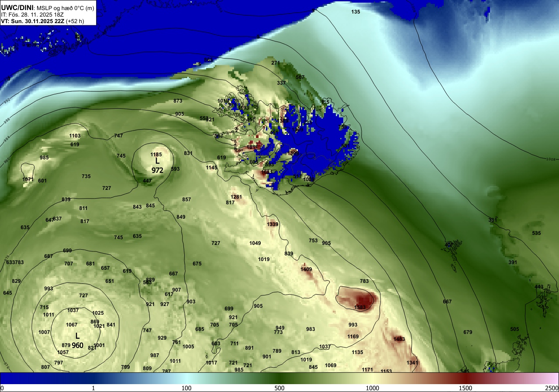Click the height value 447 below L 972
Screen dimensions: 559x392
147,181
